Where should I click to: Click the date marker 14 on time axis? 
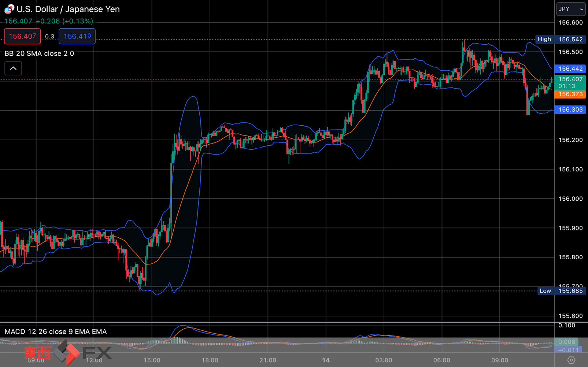(326, 360)
